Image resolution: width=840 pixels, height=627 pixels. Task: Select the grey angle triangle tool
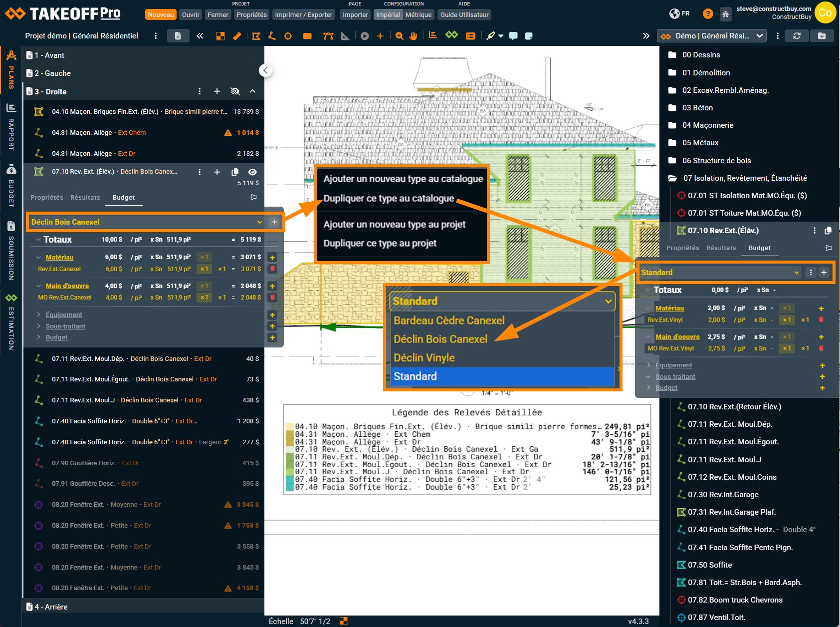pos(345,36)
